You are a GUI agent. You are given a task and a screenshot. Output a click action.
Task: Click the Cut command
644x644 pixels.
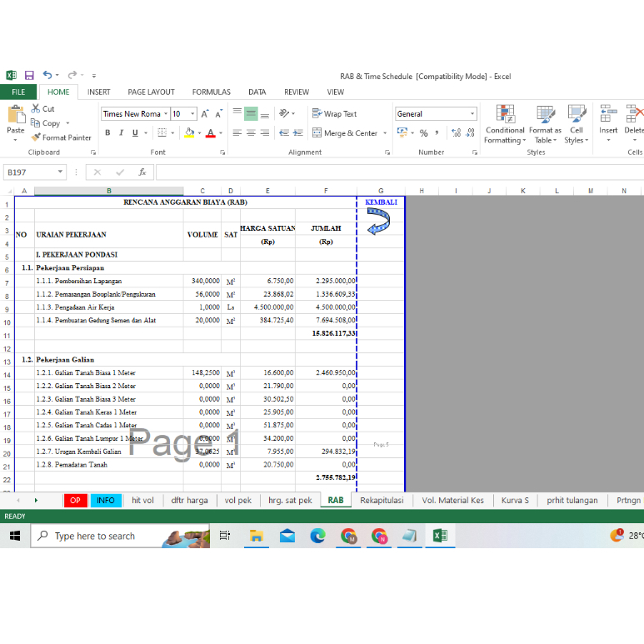43,109
